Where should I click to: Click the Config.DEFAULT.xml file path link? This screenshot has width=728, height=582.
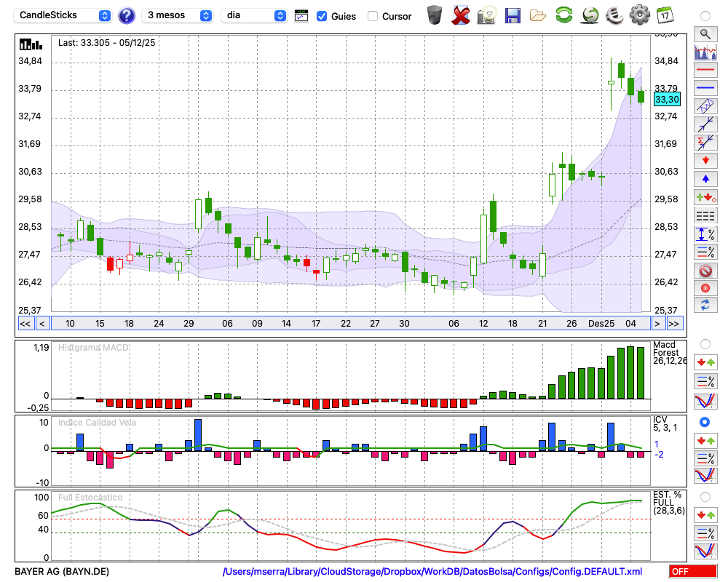pos(432,572)
